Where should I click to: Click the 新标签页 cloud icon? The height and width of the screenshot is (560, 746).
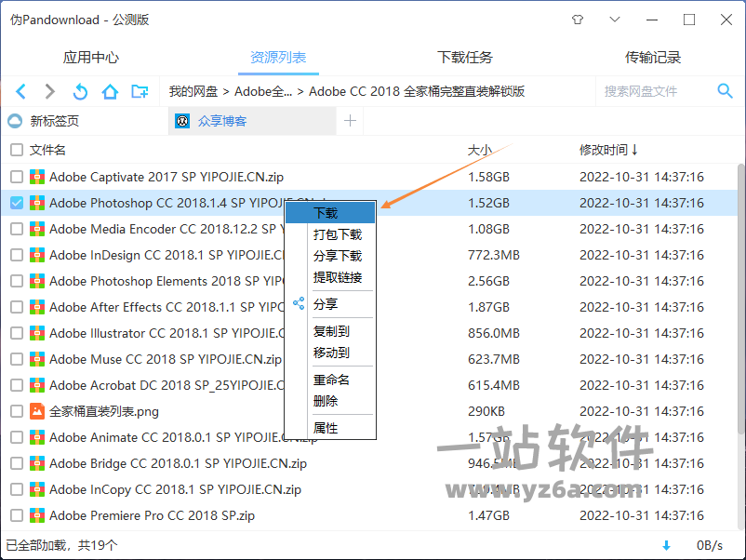(15, 121)
